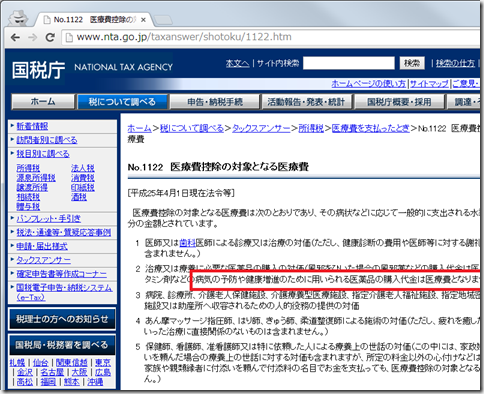Screen dimensions: 484x394
Task: Open 訪問者別に調べる sidebar link
Action: (47, 140)
